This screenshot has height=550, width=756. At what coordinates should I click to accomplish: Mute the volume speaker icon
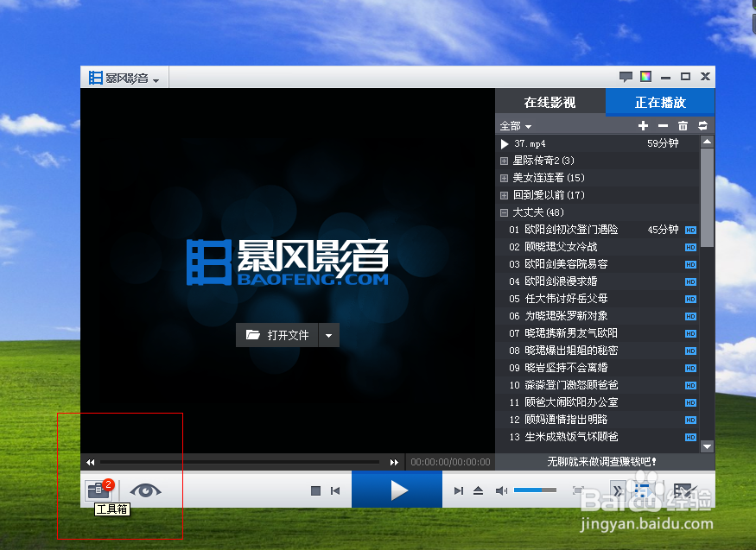501,490
